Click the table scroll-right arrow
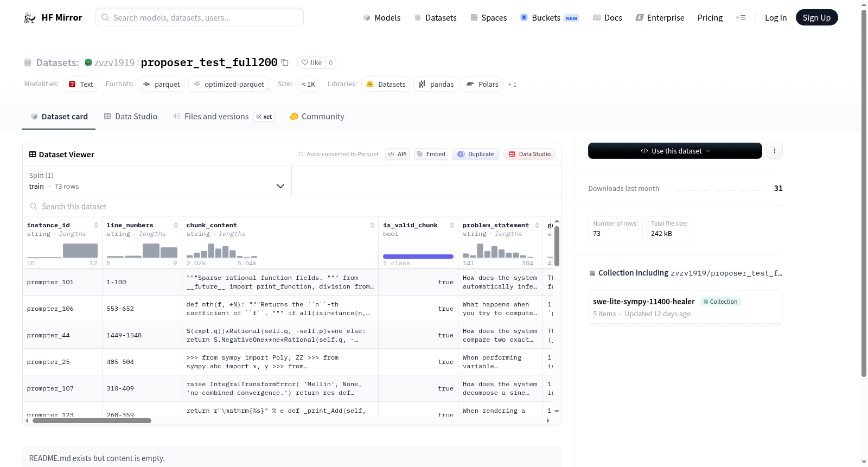The width and height of the screenshot is (868, 467). tap(548, 420)
